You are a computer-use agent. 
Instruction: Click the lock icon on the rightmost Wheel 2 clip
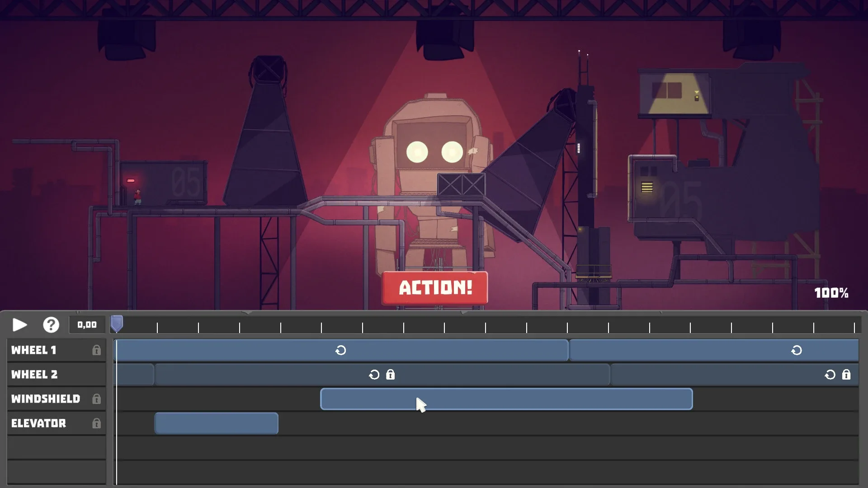point(846,374)
